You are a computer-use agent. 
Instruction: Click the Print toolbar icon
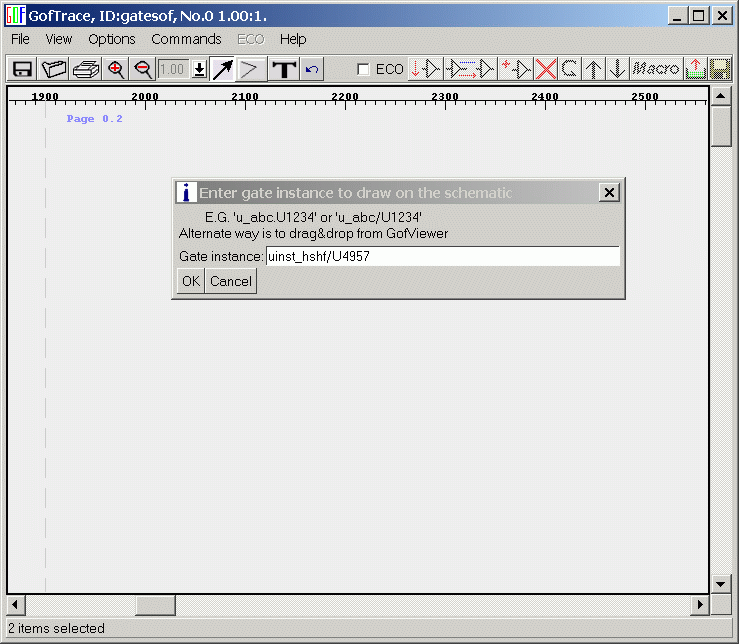pos(86,69)
